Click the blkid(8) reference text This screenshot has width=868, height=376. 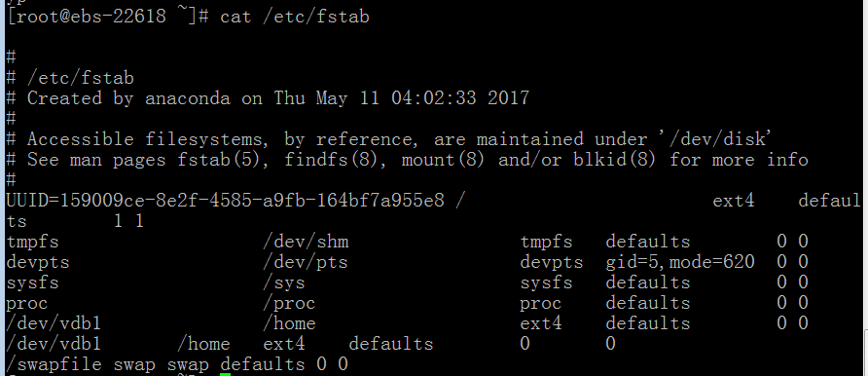tap(614, 160)
